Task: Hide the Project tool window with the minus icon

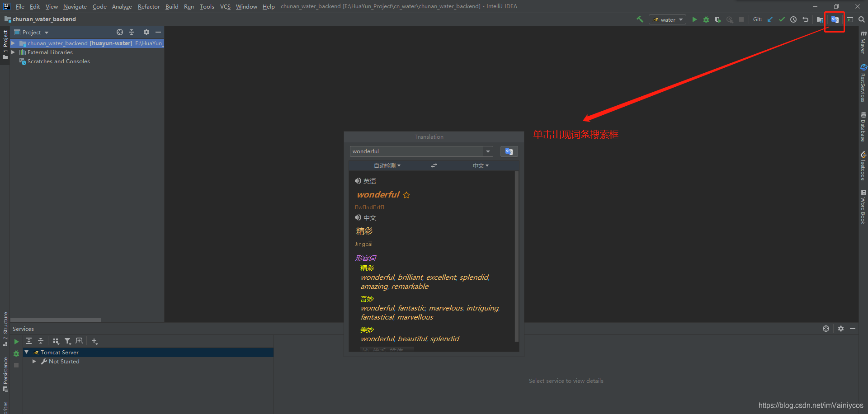Action: [158, 32]
